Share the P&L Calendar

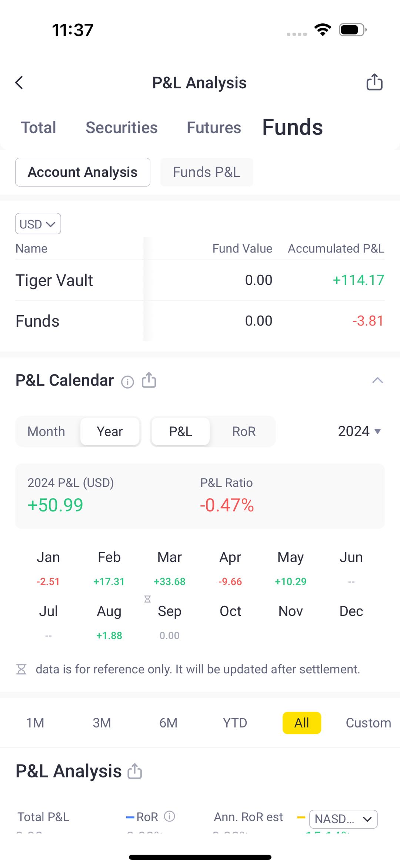[149, 380]
